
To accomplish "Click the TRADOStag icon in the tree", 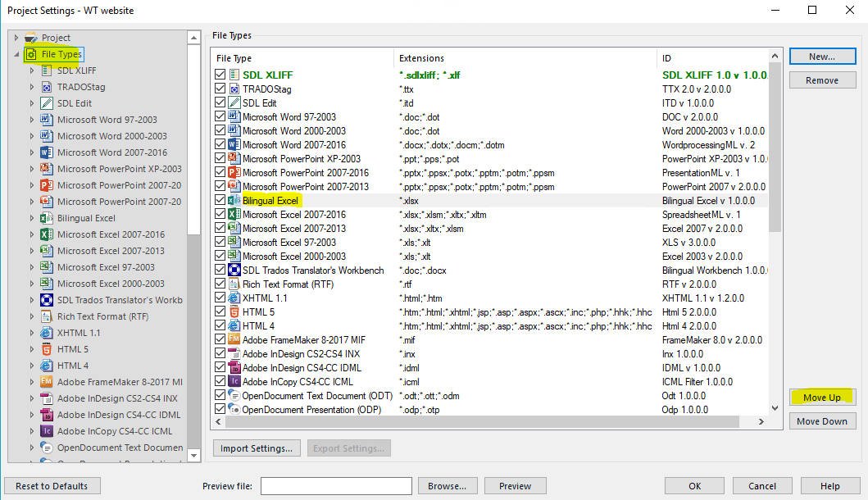I will [47, 87].
